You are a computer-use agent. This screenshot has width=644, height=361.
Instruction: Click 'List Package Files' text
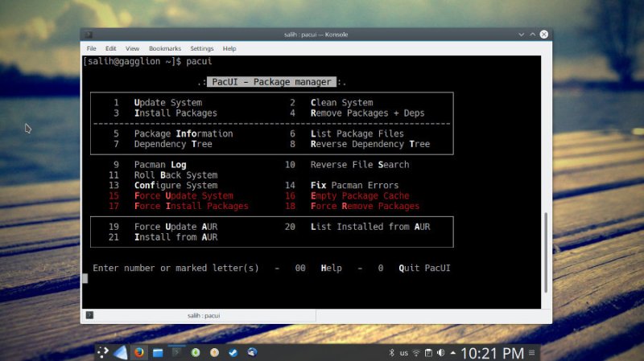(x=357, y=133)
